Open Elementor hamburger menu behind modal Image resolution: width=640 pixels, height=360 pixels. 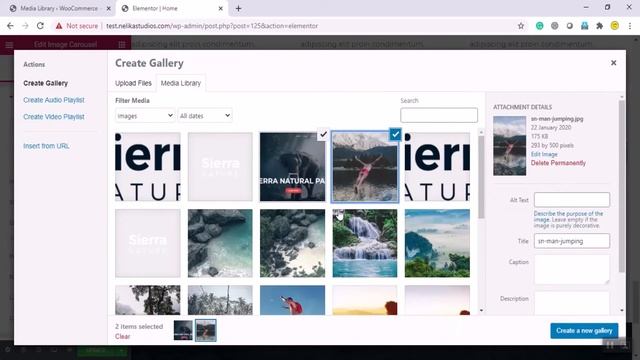click(9, 44)
